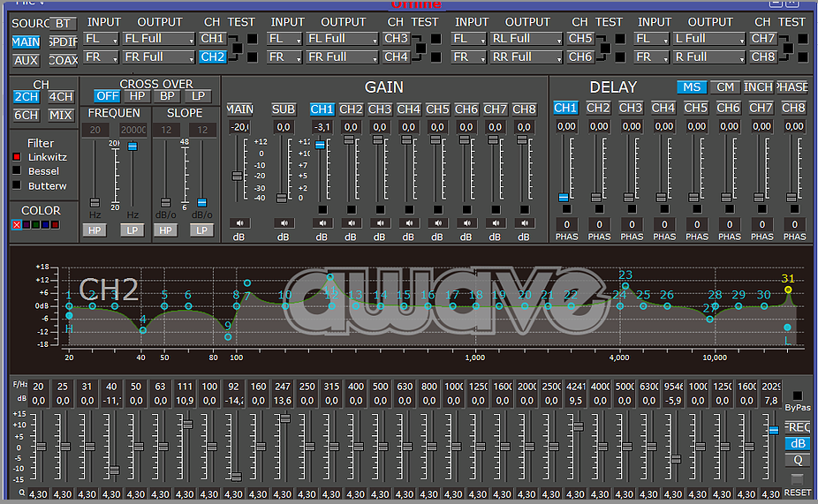Select CH2 in the top channel row
The image size is (818, 504).
click(212, 56)
